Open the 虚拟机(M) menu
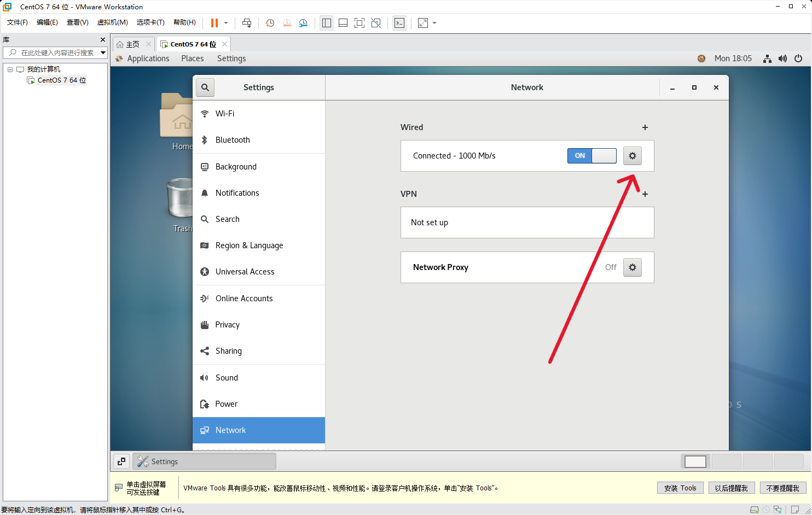Image resolution: width=812 pixels, height=515 pixels. [112, 22]
